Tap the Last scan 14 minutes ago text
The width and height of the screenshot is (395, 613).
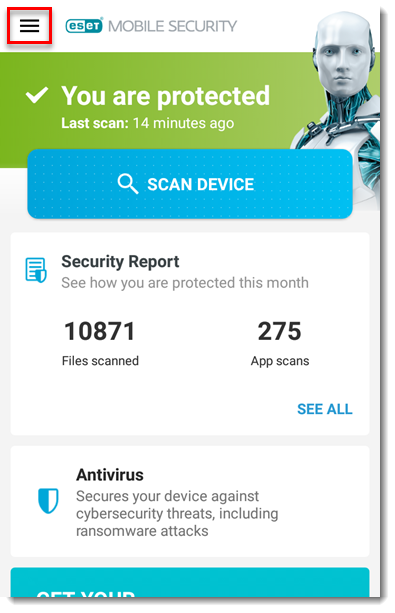click(x=147, y=123)
